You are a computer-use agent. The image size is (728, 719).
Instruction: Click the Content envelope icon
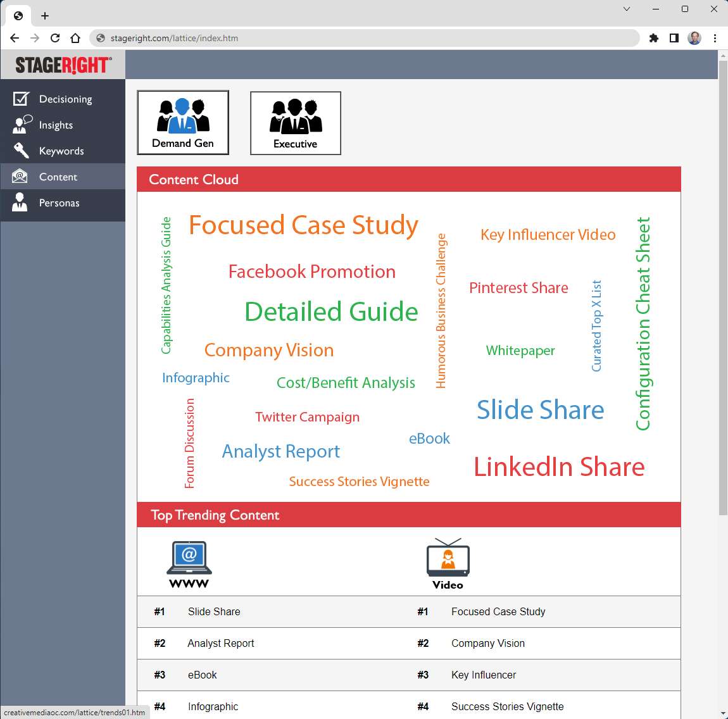click(20, 177)
